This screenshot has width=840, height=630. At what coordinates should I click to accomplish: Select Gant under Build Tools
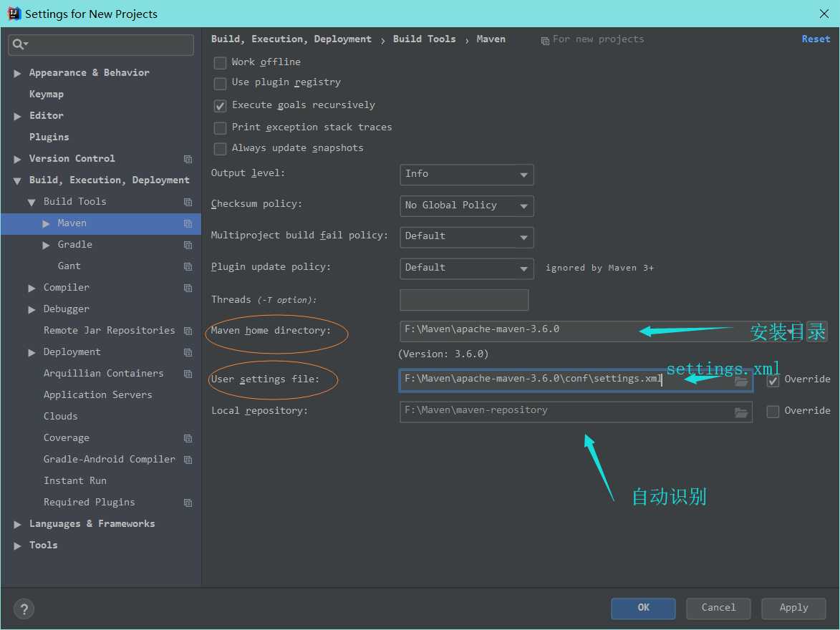[69, 266]
